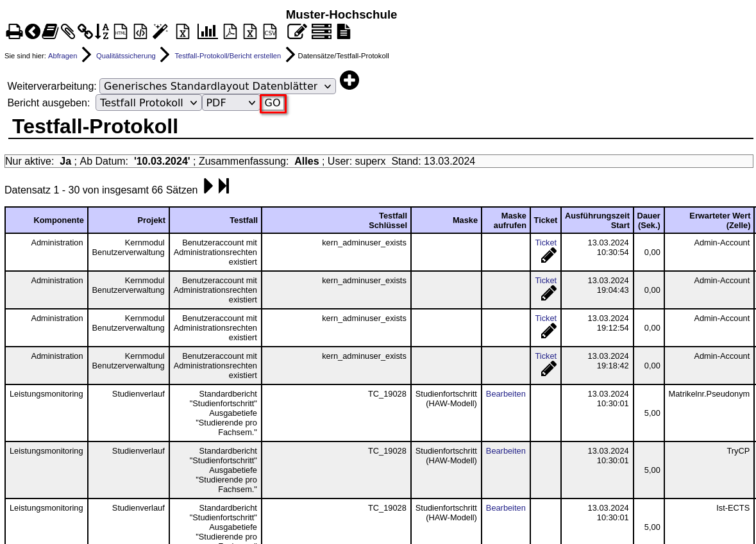Click the paperclip attachment icon
756x544 pixels.
68,31
